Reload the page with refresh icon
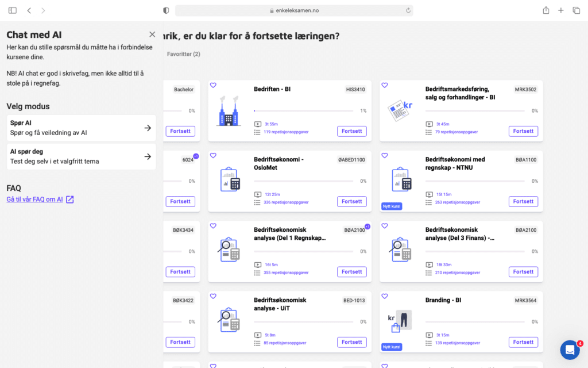588x368 pixels. 408,10
